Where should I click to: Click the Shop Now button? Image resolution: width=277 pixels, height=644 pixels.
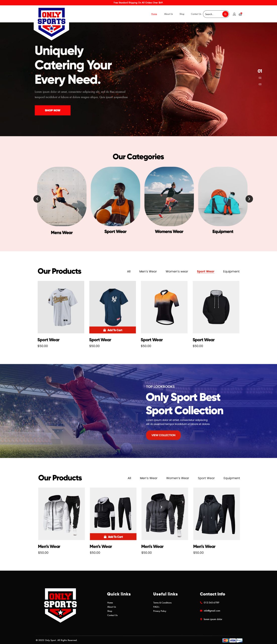coord(53,110)
